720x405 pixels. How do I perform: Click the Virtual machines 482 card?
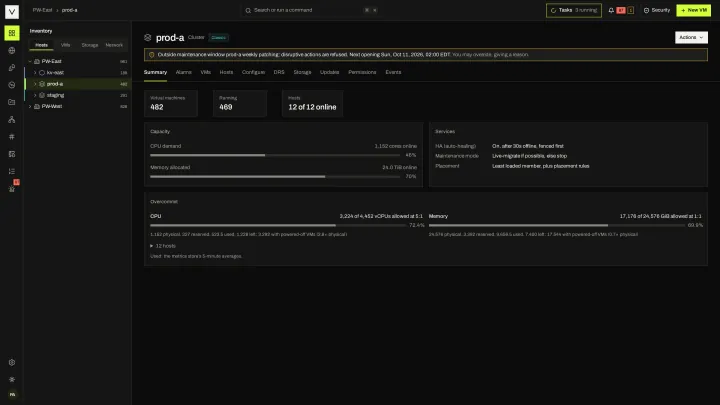point(171,103)
